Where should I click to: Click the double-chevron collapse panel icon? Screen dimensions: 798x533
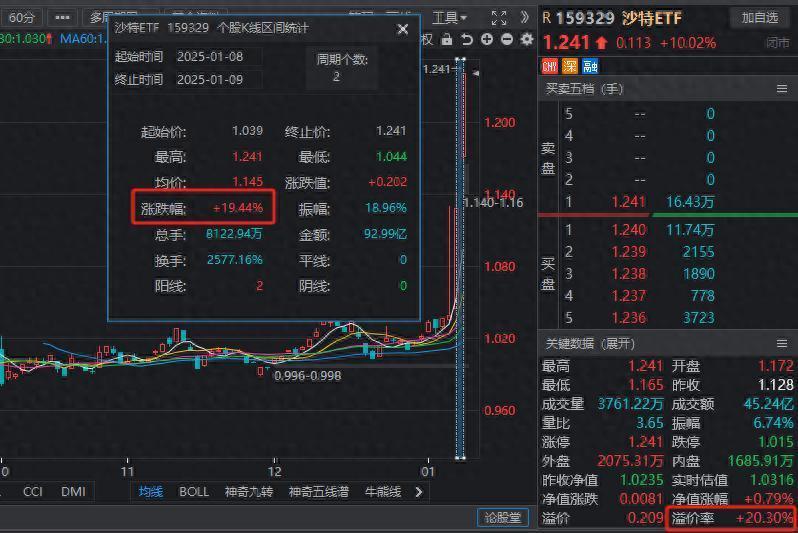[x=524, y=18]
